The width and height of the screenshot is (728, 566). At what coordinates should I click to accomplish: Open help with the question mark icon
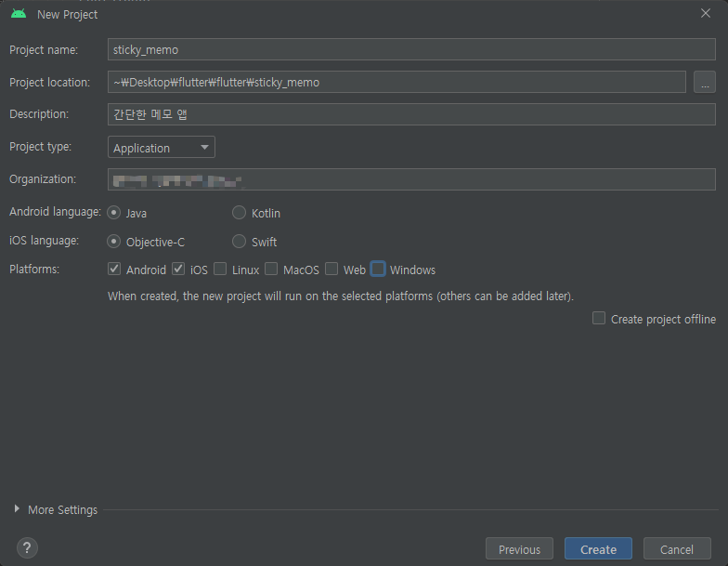pyautogui.click(x=28, y=548)
